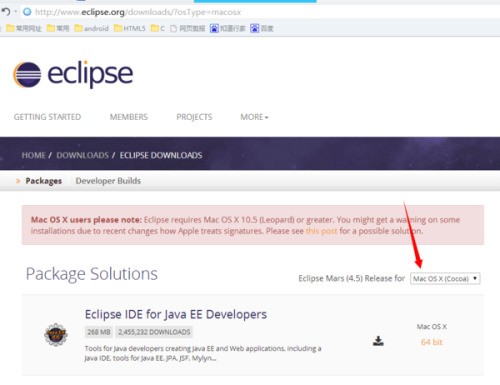Open the Members menu item
Image resolution: width=500 pixels, height=385 pixels.
point(129,117)
